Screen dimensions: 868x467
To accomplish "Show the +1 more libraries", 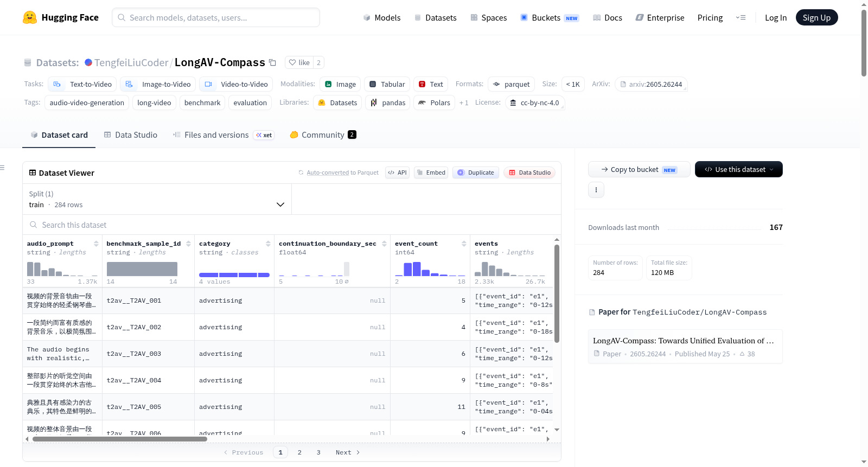I will [x=464, y=103].
